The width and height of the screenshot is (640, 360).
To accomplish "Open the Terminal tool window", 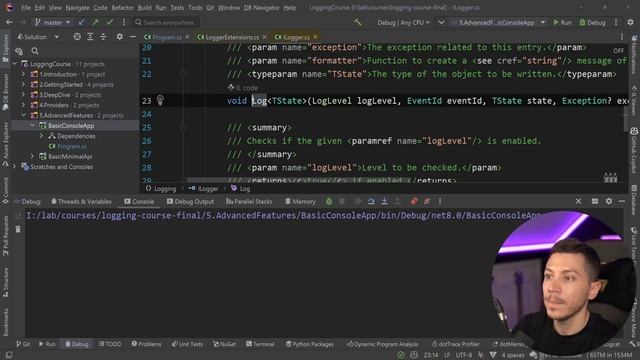I will [260, 344].
